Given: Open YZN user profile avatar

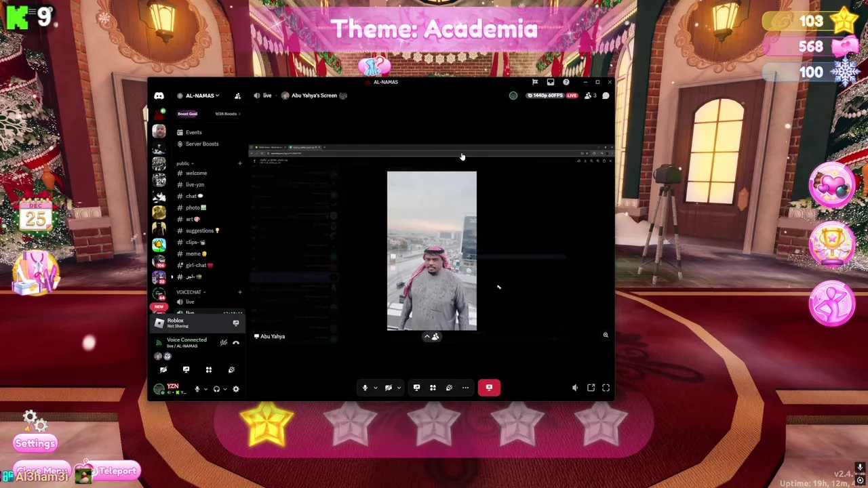Looking at the screenshot, I should pos(159,389).
